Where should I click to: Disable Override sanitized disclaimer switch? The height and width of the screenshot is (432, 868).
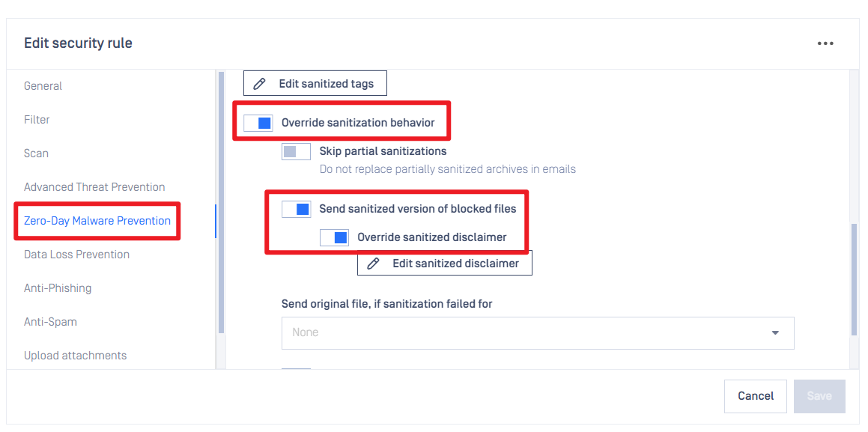coord(334,237)
